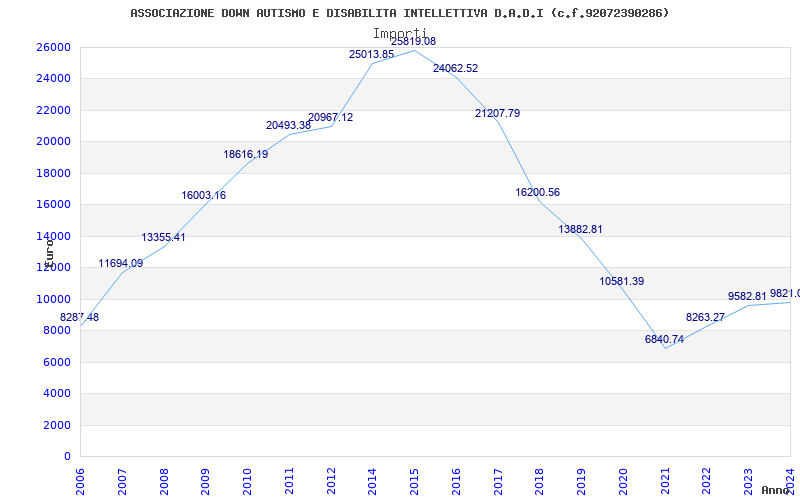Screen dimensions: 800x500
Task: Select data label 10581.39
Action: point(622,281)
